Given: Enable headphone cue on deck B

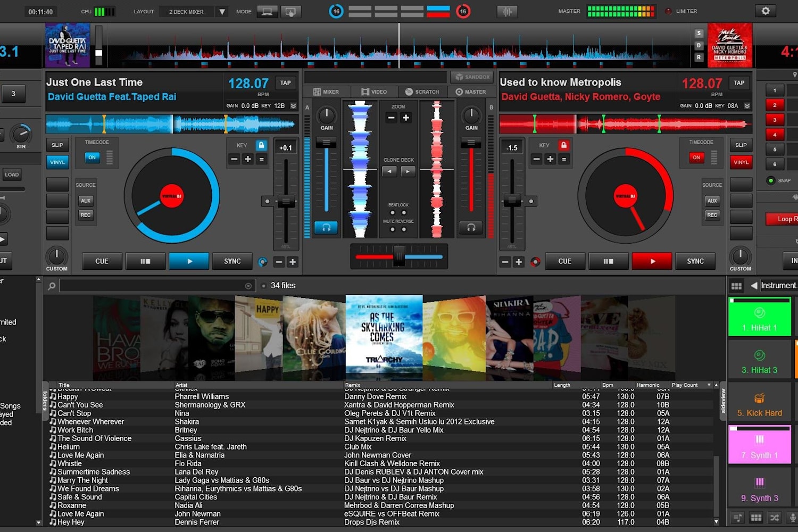Looking at the screenshot, I should tap(471, 228).
